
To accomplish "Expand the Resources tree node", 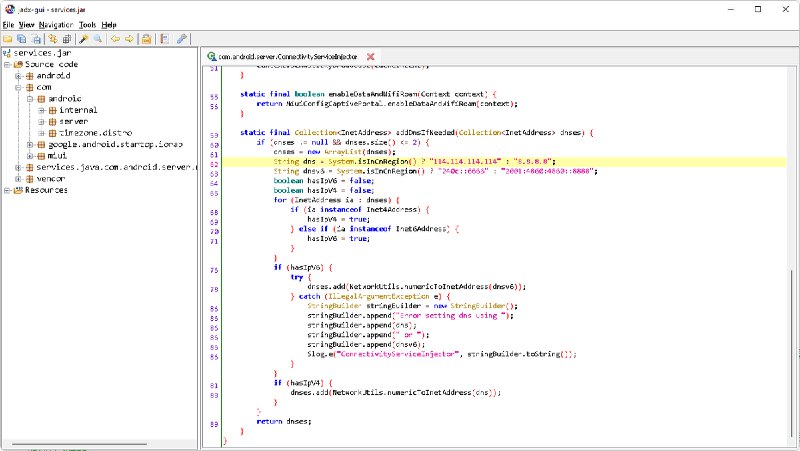I will 6,190.
